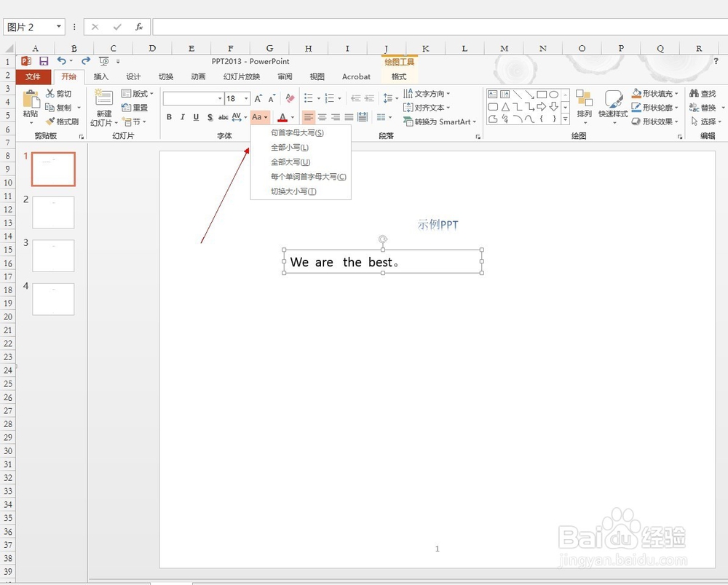The height and width of the screenshot is (585, 728).
Task: Open Align Text (对齐文本) dropdown
Action: (426, 108)
